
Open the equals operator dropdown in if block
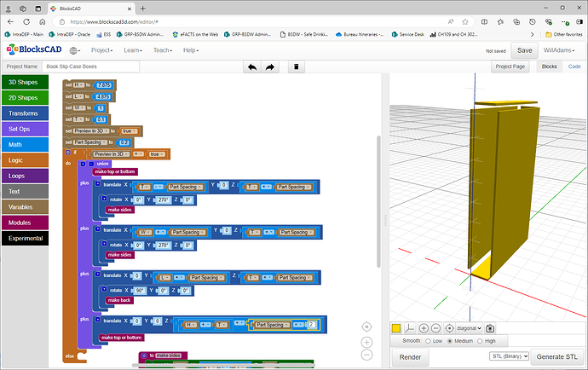coord(139,154)
